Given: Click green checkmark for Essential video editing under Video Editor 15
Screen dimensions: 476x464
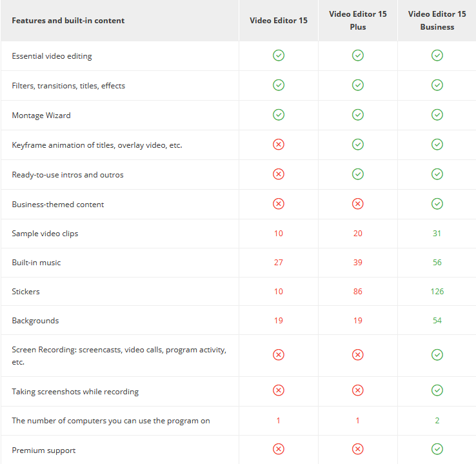Looking at the screenshot, I should point(279,55).
